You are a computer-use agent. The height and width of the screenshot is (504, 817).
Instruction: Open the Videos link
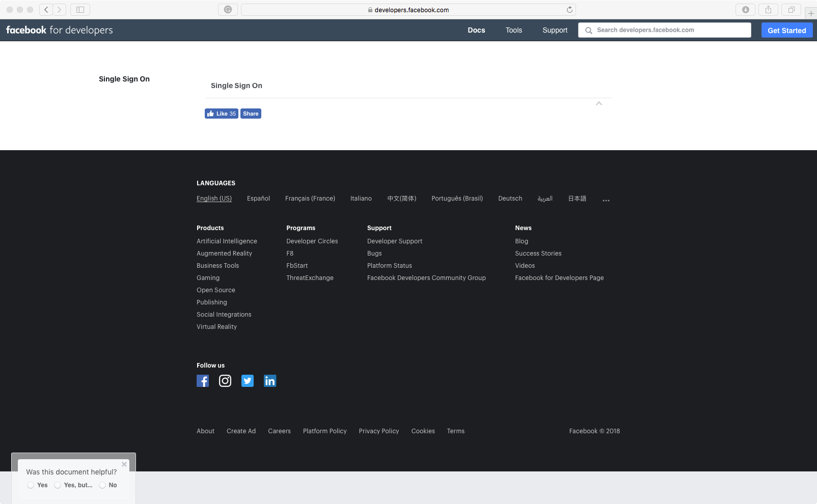click(525, 266)
